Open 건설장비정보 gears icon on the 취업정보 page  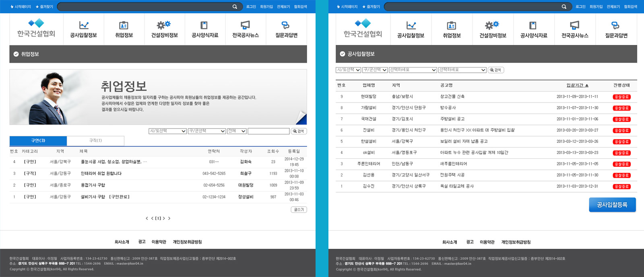coord(164,25)
